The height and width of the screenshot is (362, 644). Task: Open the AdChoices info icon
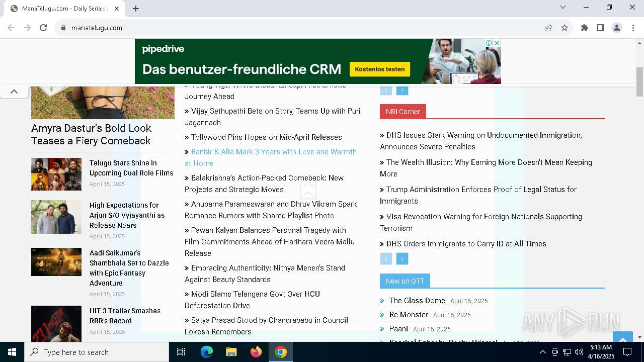pyautogui.click(x=489, y=43)
